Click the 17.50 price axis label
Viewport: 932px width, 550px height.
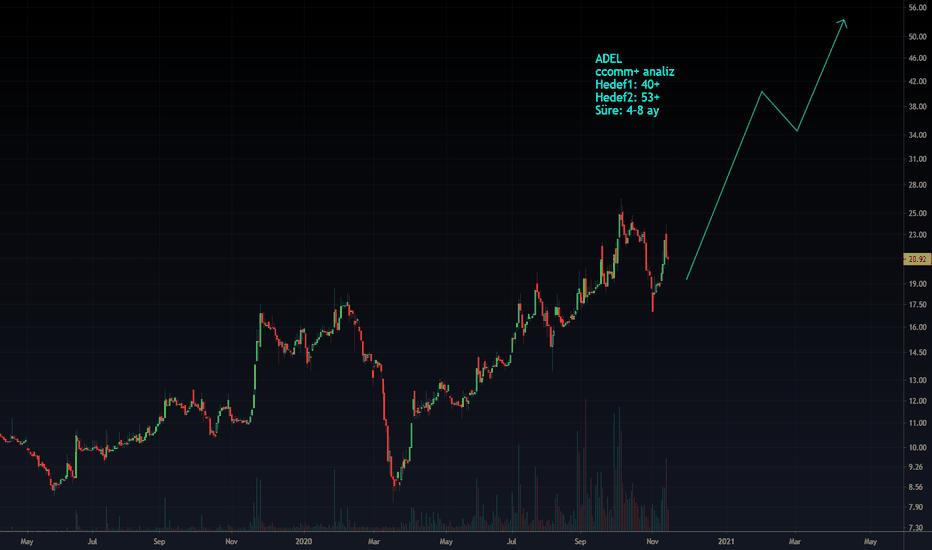[x=917, y=305]
